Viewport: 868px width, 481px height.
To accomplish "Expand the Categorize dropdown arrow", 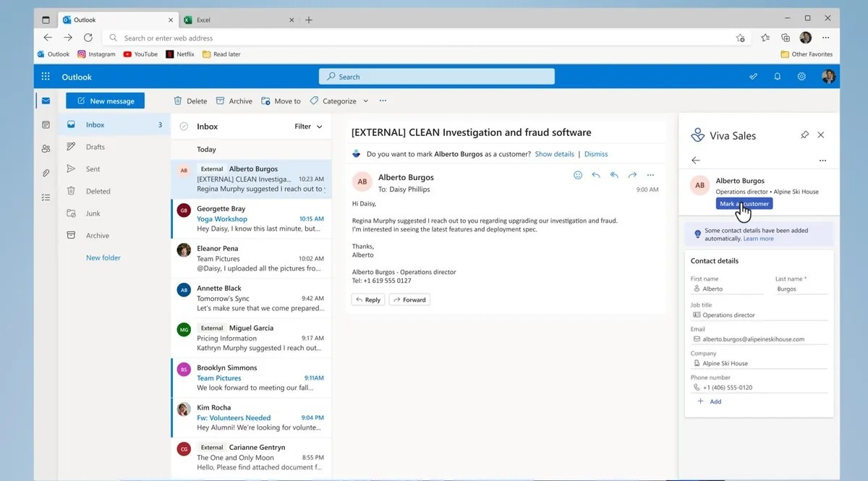I will point(365,101).
